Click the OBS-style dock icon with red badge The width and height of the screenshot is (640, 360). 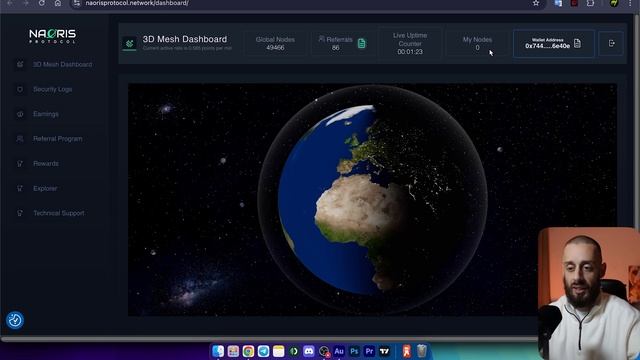324,351
